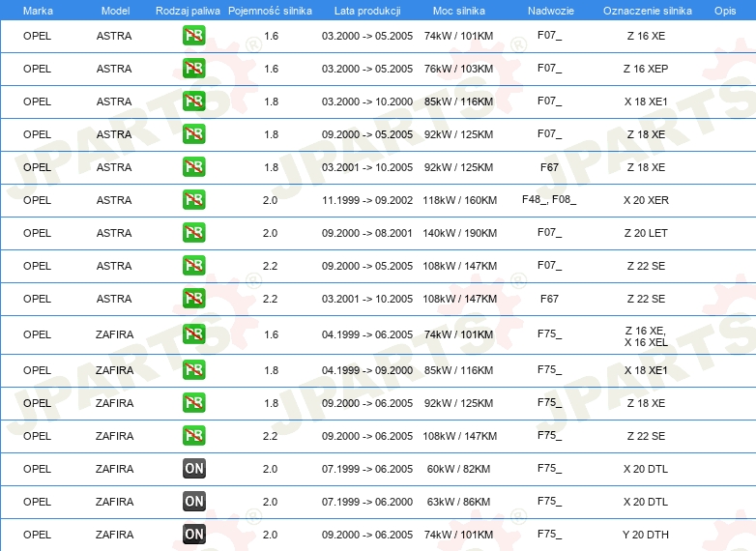The height and width of the screenshot is (551, 756).
Task: Select power value 63kW / 86KM
Action: [458, 502]
